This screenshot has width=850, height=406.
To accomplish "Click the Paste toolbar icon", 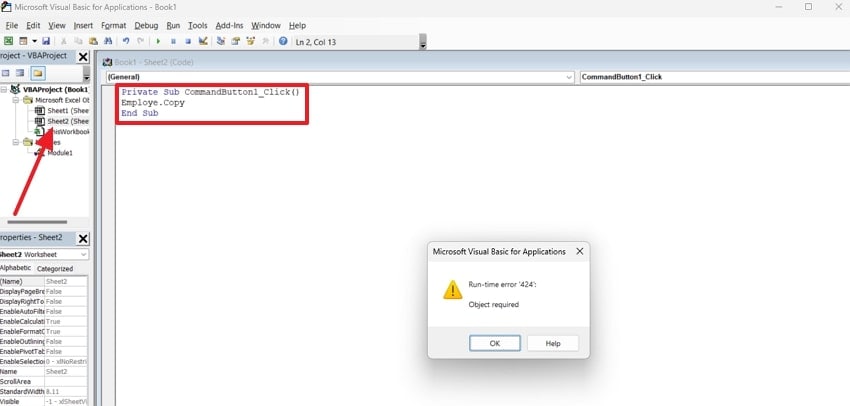I will 93,41.
